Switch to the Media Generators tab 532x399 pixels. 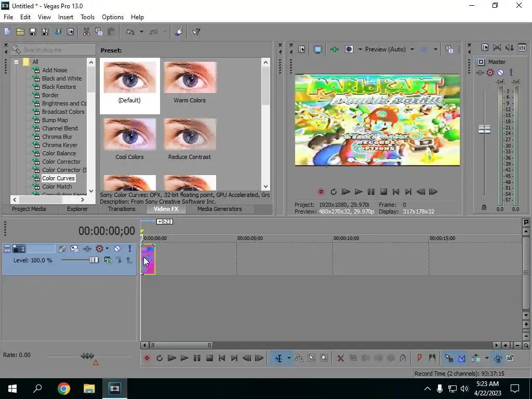click(x=220, y=209)
